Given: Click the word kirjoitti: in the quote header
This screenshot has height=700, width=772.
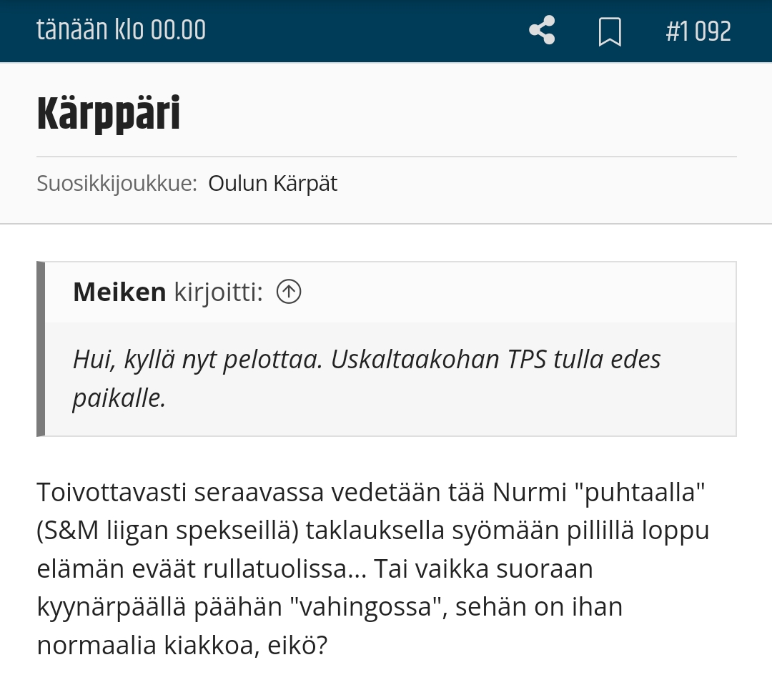Looking at the screenshot, I should (219, 292).
